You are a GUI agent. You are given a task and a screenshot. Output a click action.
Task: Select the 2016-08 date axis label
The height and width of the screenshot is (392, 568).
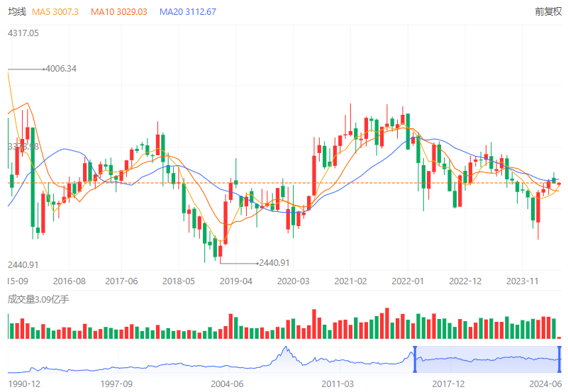(x=69, y=281)
